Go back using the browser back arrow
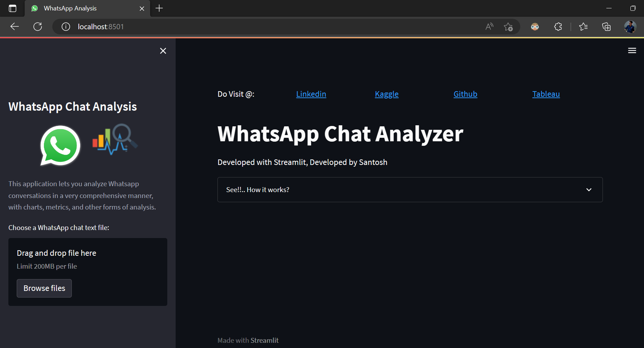 (x=15, y=26)
